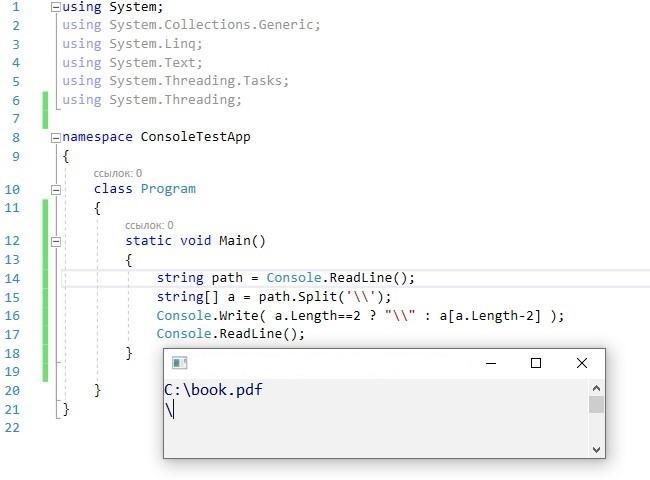Click line number 22 in the margin

pos(12,427)
